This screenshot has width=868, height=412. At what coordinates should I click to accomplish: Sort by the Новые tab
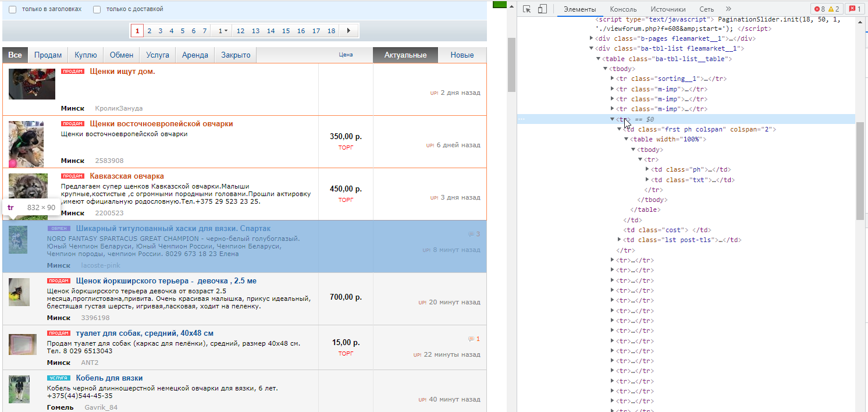462,55
